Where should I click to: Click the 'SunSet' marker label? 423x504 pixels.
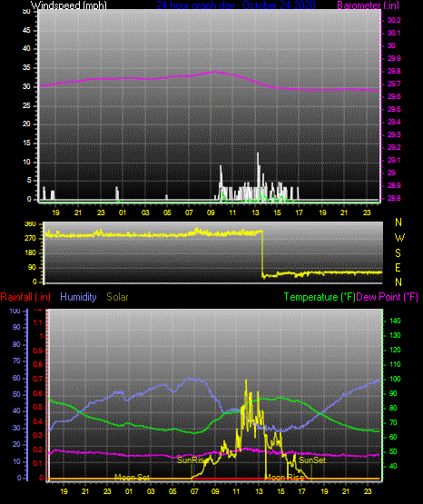coord(312,460)
